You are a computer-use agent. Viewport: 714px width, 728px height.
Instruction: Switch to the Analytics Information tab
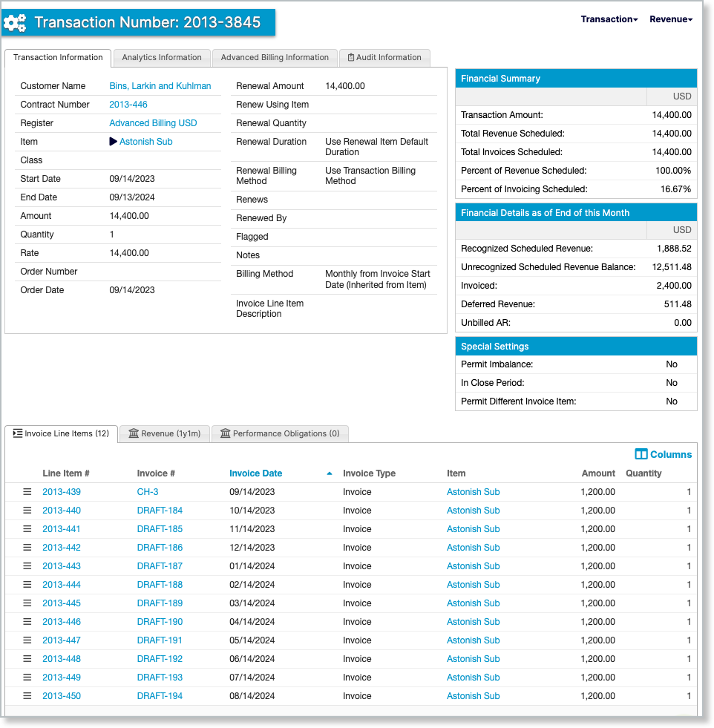pos(162,57)
